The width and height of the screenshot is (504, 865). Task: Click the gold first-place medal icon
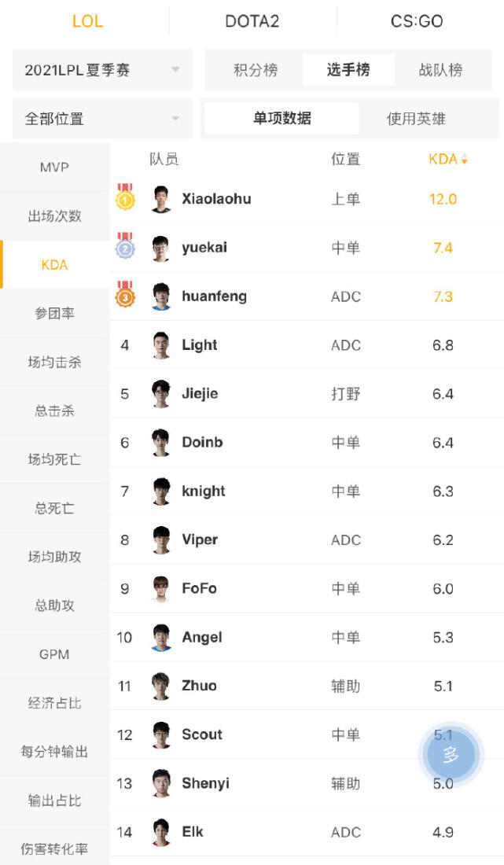coord(125,197)
